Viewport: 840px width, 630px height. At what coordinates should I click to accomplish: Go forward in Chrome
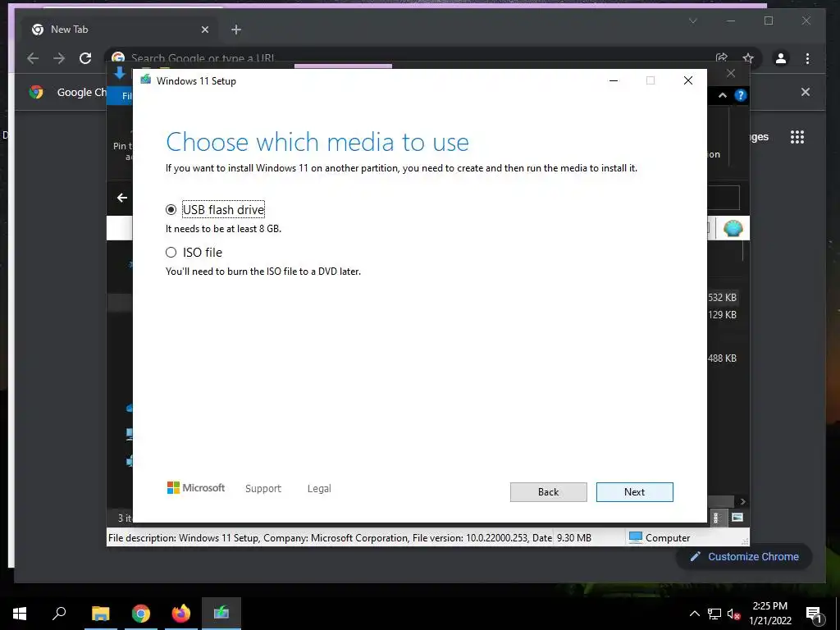(59, 58)
